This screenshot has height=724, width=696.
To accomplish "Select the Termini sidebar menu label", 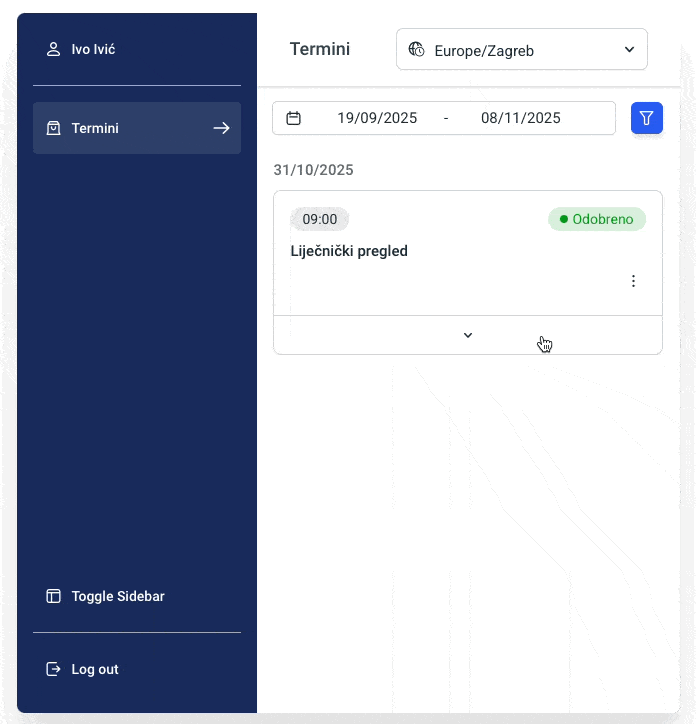I will 95,128.
